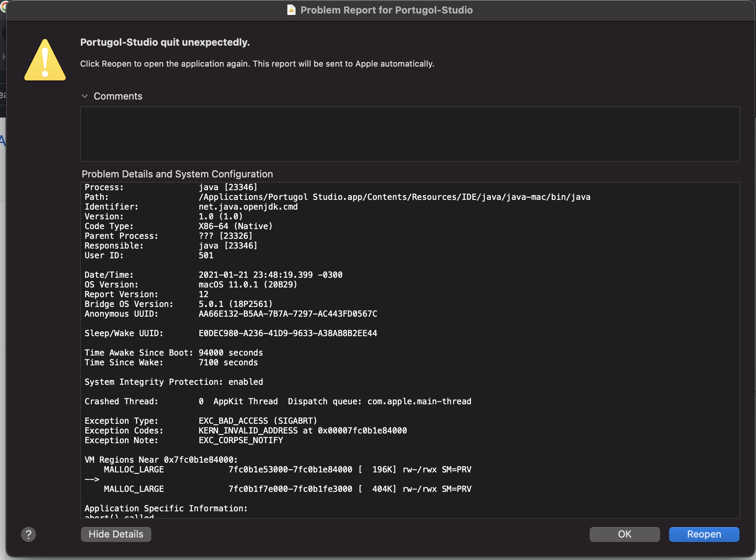Click the MALLOC_LARGE 196K region line
The image size is (756, 560).
click(287, 469)
